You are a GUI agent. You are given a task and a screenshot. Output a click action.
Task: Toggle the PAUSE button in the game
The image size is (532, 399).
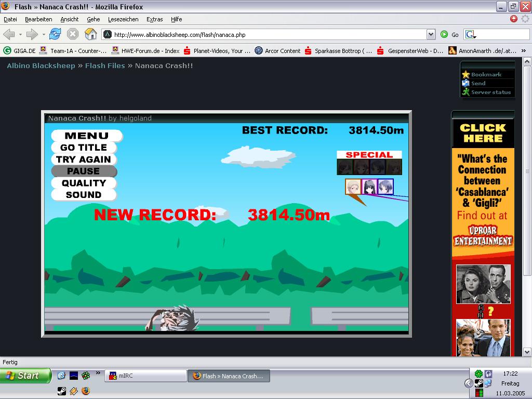[x=84, y=171]
